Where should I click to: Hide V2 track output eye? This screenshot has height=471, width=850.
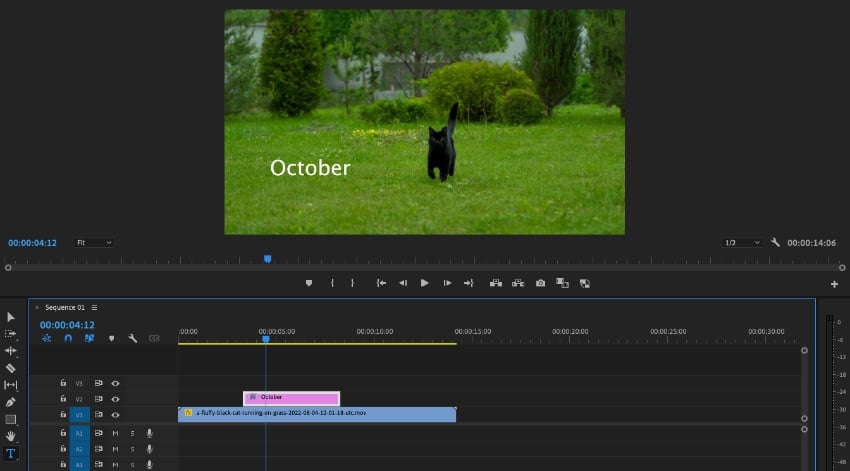coord(115,399)
